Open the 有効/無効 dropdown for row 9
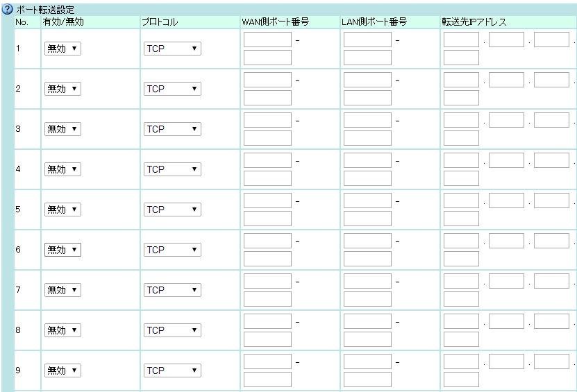This screenshot has width=577, height=392. 62,370
